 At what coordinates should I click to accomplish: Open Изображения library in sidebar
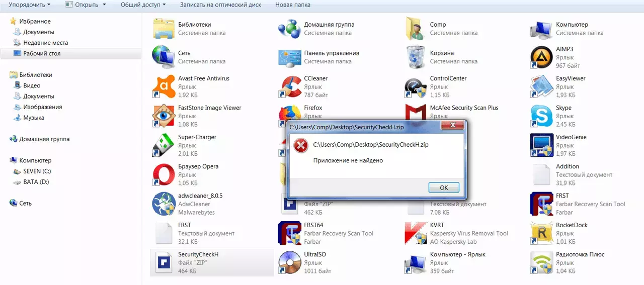pos(42,107)
